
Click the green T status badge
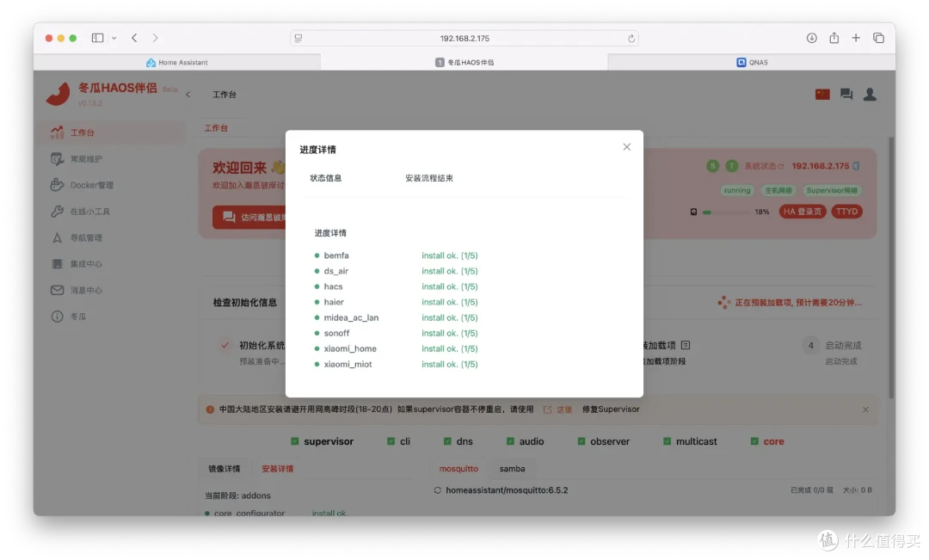tap(732, 166)
